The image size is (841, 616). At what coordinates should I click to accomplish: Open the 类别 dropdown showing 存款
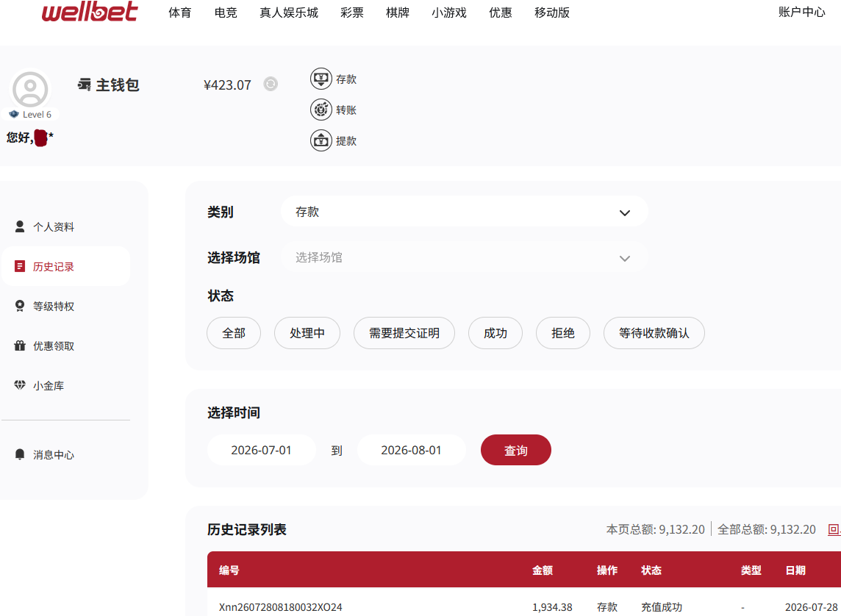coord(465,212)
